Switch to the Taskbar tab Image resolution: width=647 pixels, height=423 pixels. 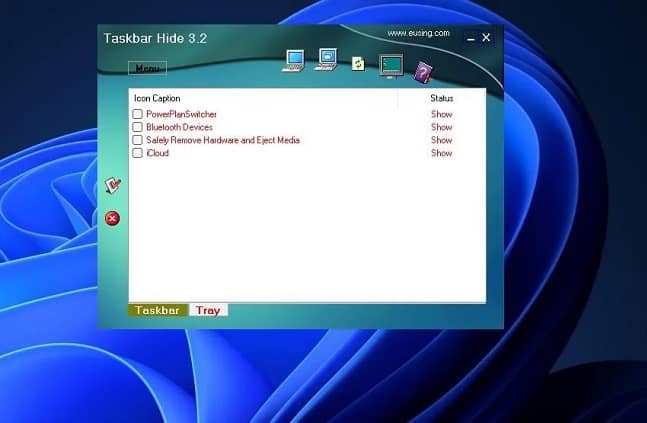pos(158,310)
